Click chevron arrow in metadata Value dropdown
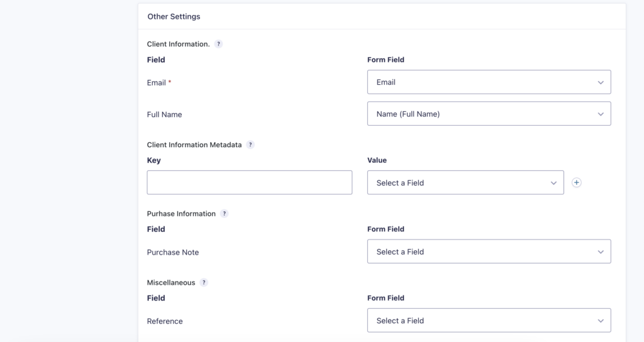This screenshot has height=342, width=644. click(x=553, y=183)
